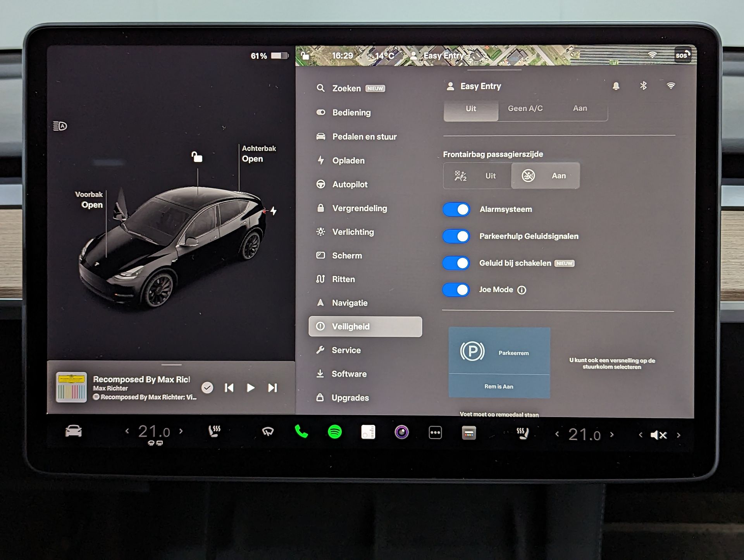The image size is (744, 560).
Task: Open the calendar app in bottom bar
Action: point(469,433)
